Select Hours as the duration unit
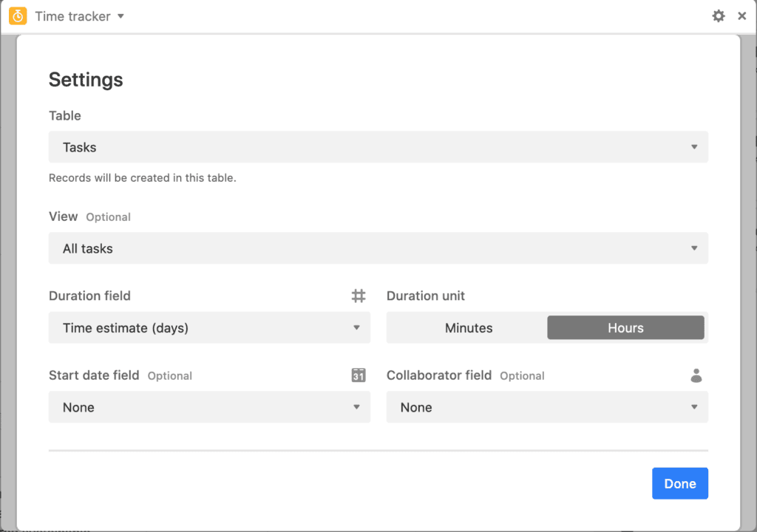This screenshot has height=532, width=757. [625, 327]
